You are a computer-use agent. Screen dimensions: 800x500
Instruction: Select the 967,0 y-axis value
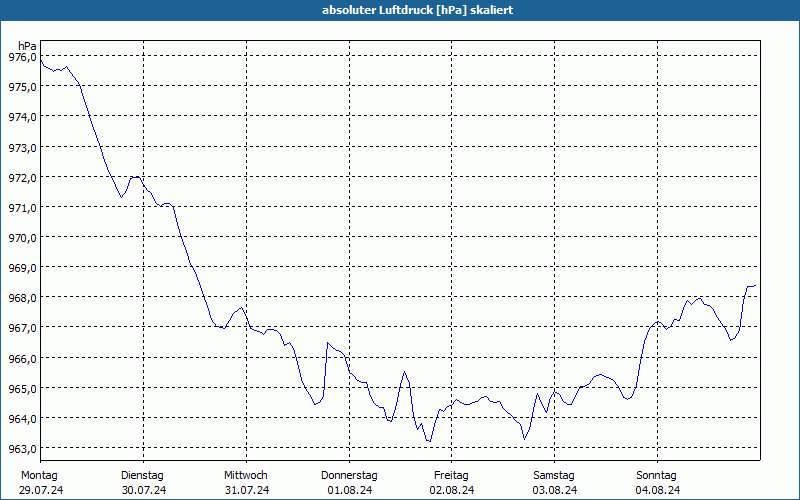pyautogui.click(x=23, y=328)
